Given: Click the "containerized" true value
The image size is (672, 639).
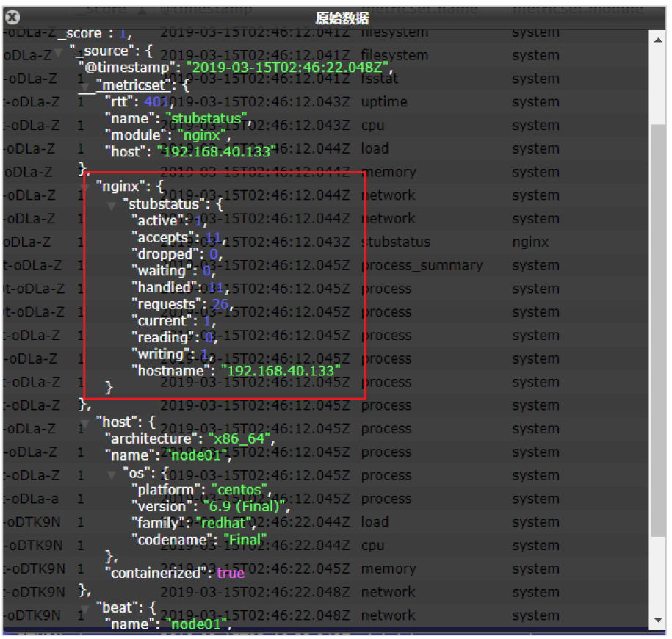Looking at the screenshot, I should [231, 573].
